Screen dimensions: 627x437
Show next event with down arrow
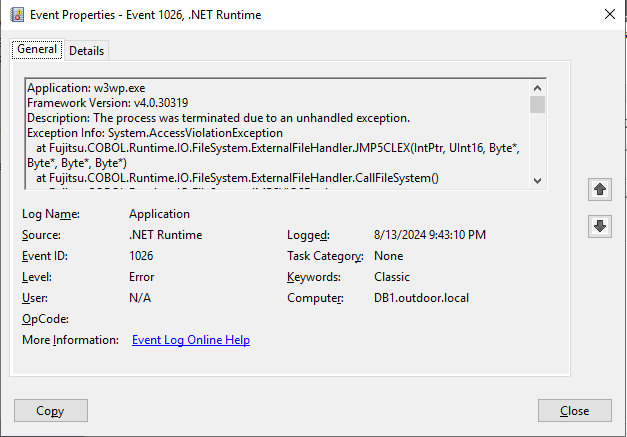(x=599, y=226)
